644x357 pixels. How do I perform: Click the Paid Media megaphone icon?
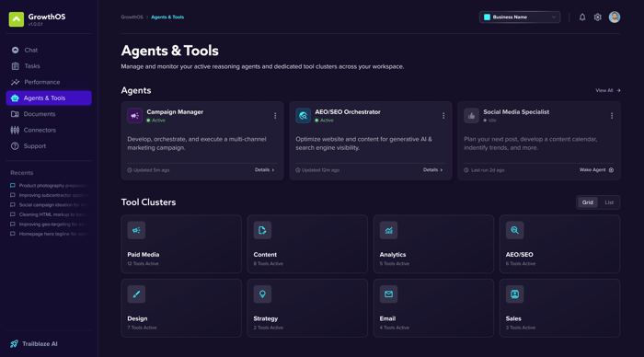(136, 230)
